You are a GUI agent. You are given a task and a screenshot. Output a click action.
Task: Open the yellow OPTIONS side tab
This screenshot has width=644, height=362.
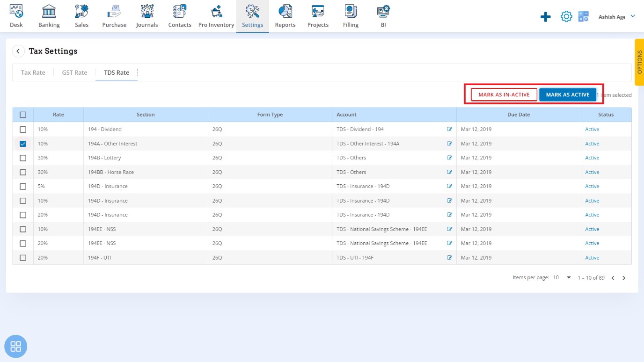click(x=639, y=62)
